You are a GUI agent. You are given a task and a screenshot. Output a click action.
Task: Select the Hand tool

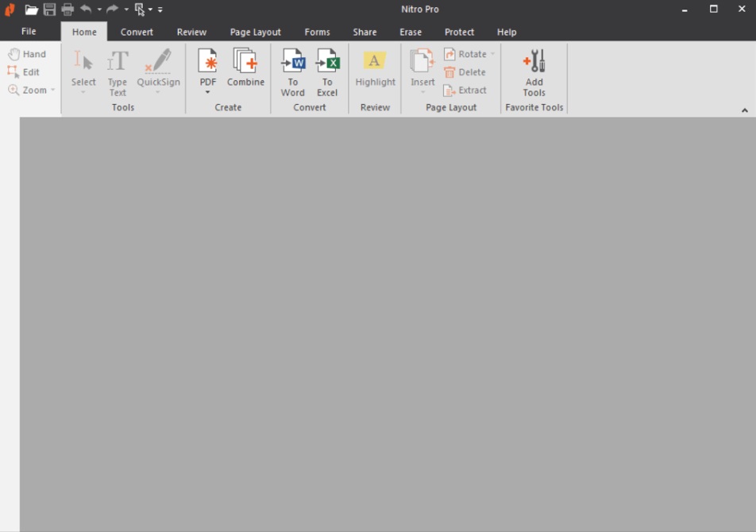(27, 54)
